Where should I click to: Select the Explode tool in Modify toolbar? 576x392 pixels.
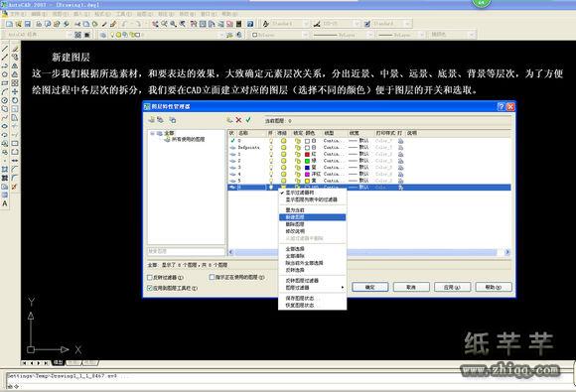(x=15, y=187)
